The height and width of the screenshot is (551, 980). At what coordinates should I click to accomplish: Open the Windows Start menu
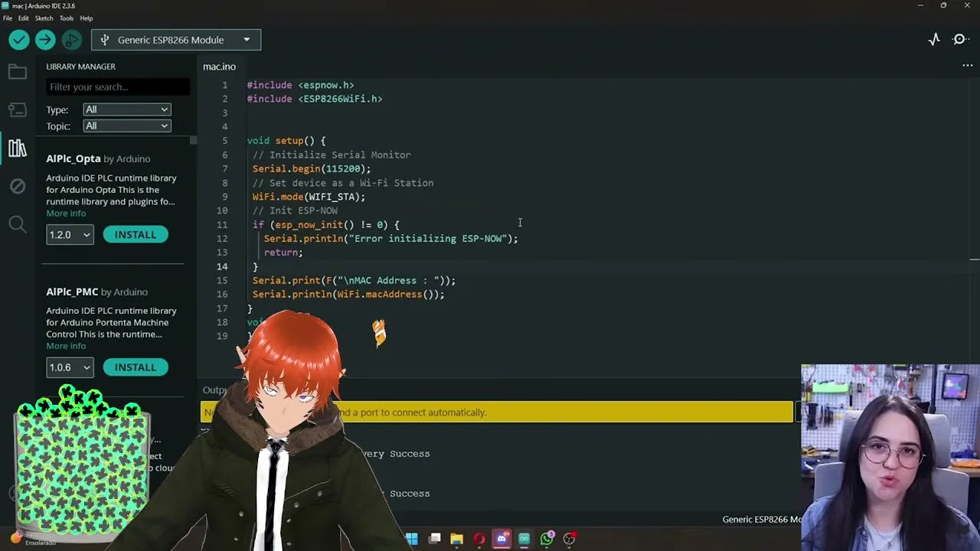tap(412, 539)
